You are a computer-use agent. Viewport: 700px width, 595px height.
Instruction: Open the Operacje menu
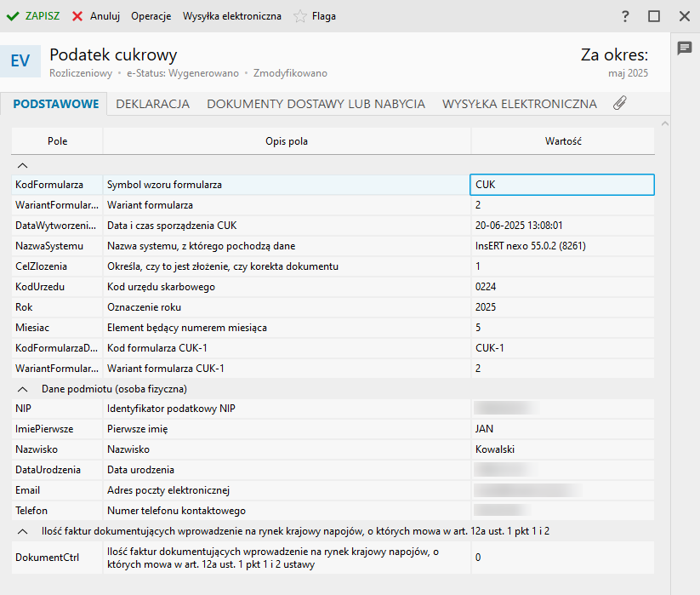151,16
